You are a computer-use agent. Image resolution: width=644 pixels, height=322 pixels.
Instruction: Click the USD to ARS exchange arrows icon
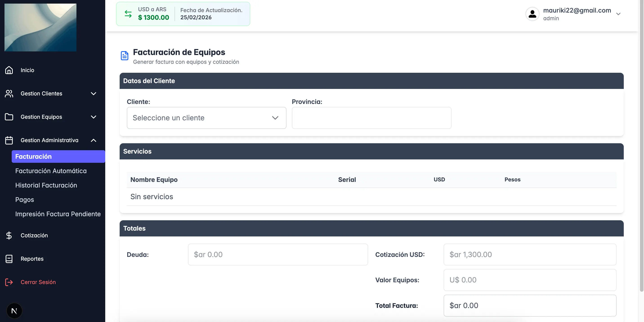point(128,14)
